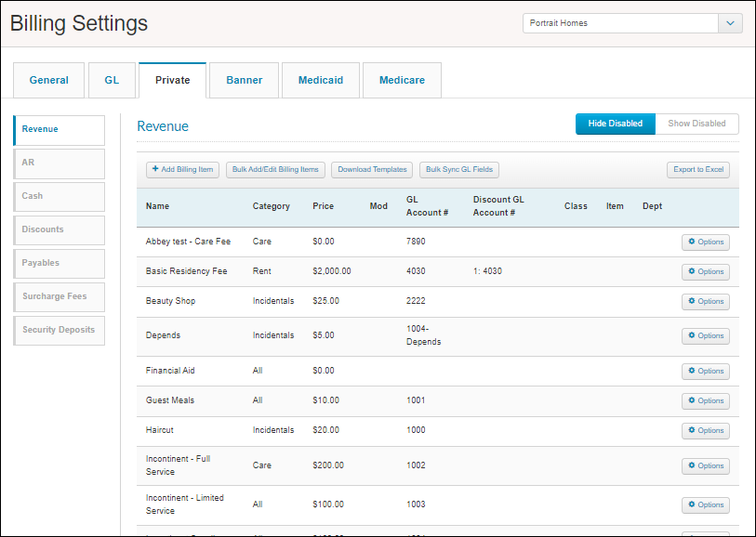Switch to the General tab

(48, 80)
